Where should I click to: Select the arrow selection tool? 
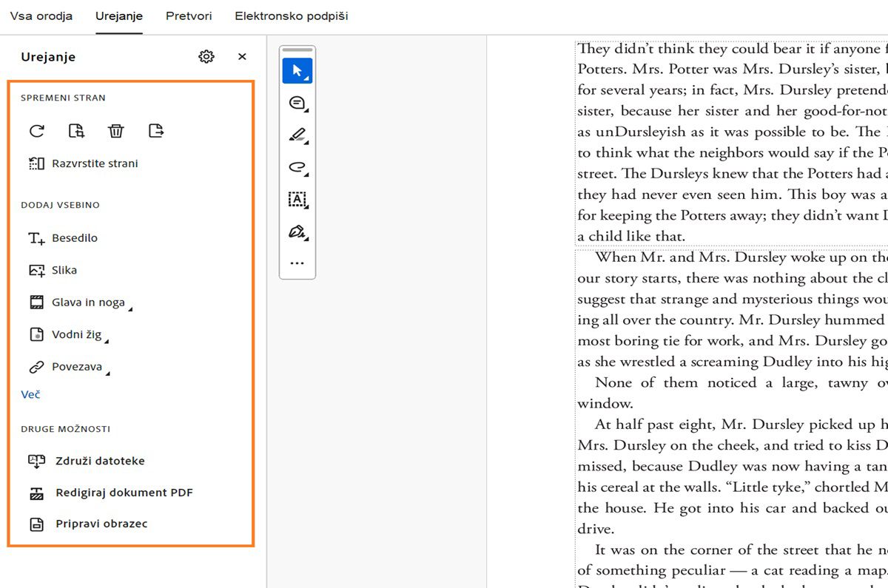tap(297, 71)
